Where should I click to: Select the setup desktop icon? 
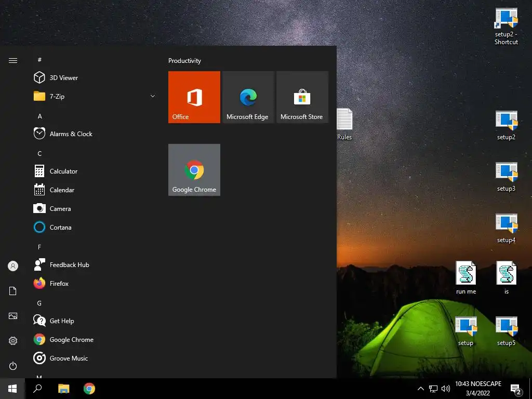465,331
